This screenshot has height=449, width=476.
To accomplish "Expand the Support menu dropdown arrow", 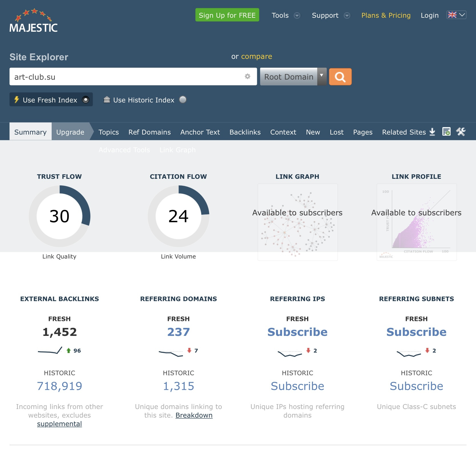I will [347, 15].
